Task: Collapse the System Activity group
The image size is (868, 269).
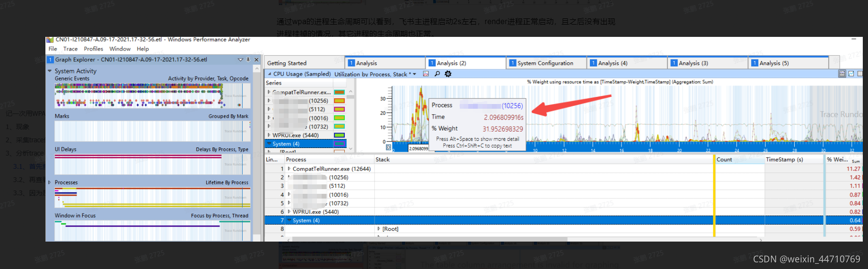Action: 50,71
